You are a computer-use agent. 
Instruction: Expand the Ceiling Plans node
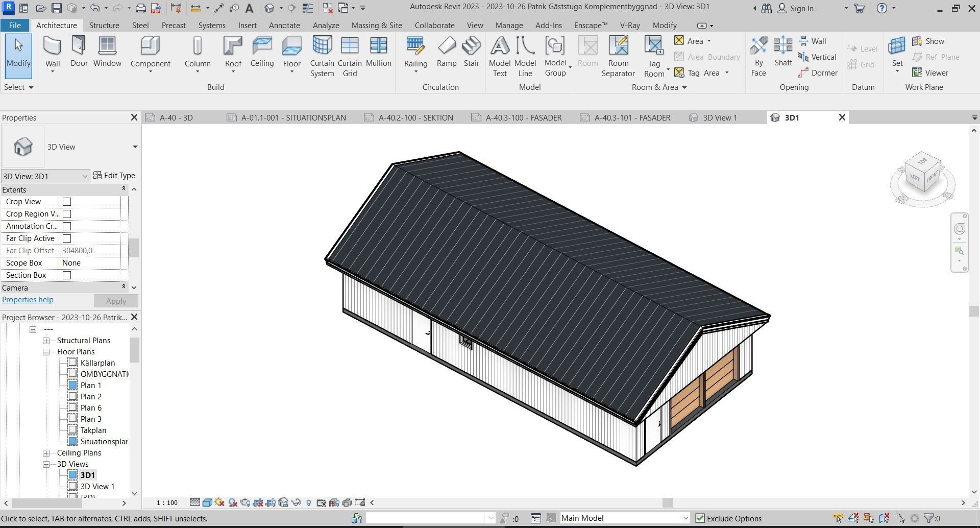tap(46, 453)
